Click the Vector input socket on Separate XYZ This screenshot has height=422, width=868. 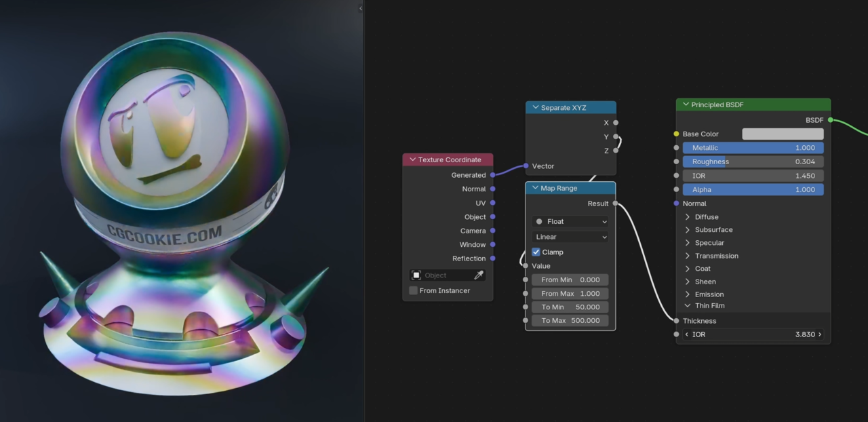pos(526,166)
